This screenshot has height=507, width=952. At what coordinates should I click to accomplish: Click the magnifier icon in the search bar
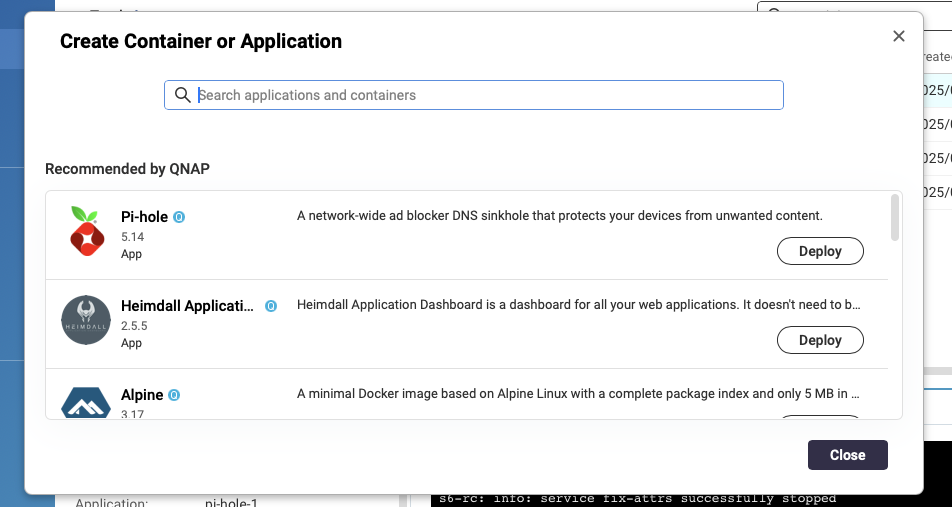tap(182, 95)
